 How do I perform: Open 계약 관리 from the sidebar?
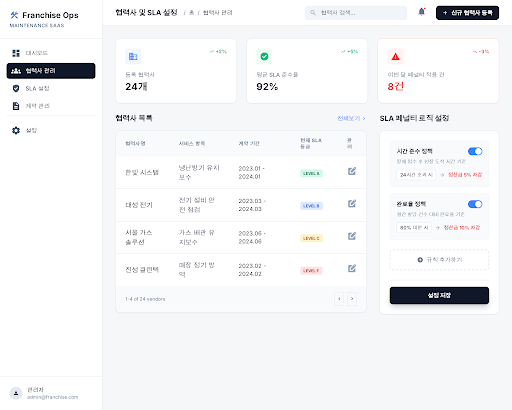point(51,106)
